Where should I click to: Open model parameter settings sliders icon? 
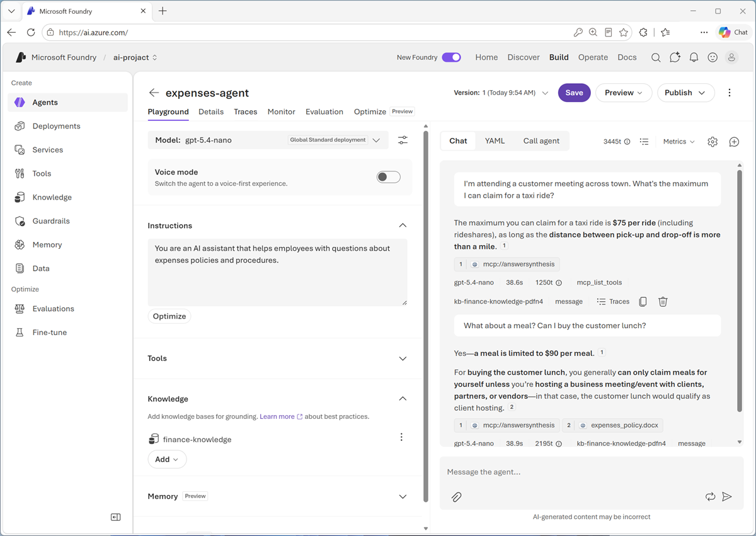(403, 140)
